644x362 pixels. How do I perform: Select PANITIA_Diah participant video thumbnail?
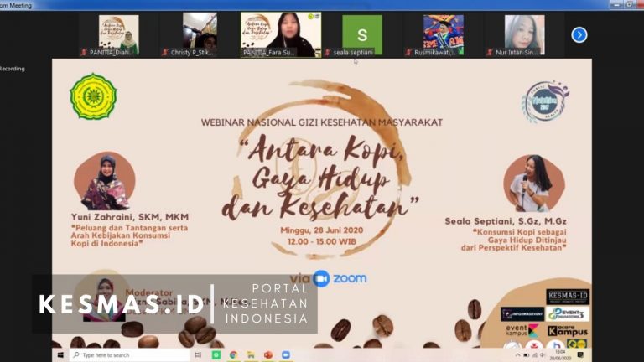click(x=119, y=35)
